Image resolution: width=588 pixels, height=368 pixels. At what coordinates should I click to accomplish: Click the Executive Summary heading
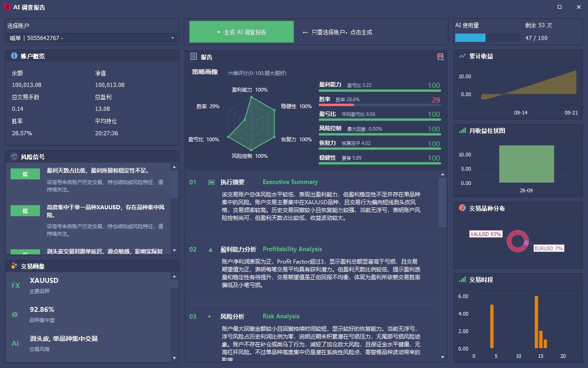pos(290,182)
